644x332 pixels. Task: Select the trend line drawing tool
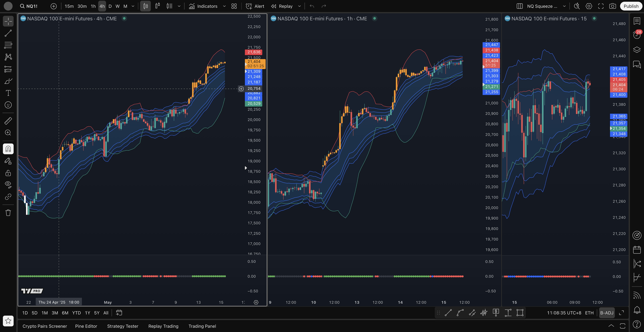tap(8, 33)
